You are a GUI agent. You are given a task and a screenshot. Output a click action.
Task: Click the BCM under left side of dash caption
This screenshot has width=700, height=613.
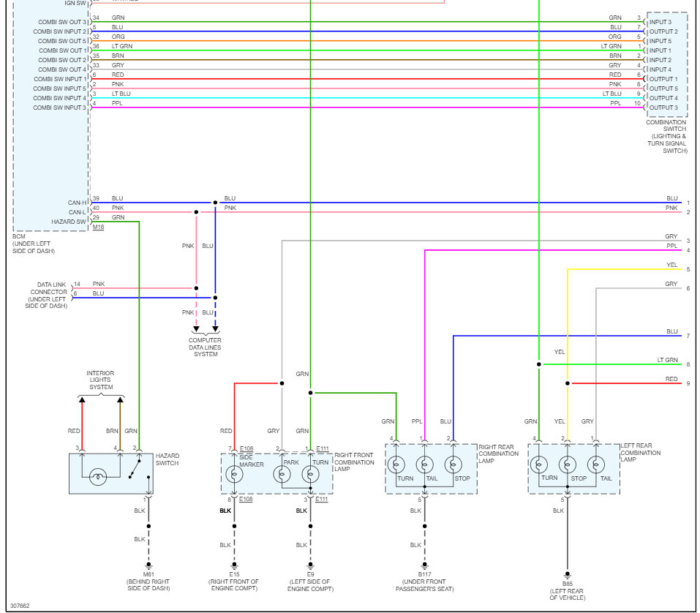tap(34, 244)
